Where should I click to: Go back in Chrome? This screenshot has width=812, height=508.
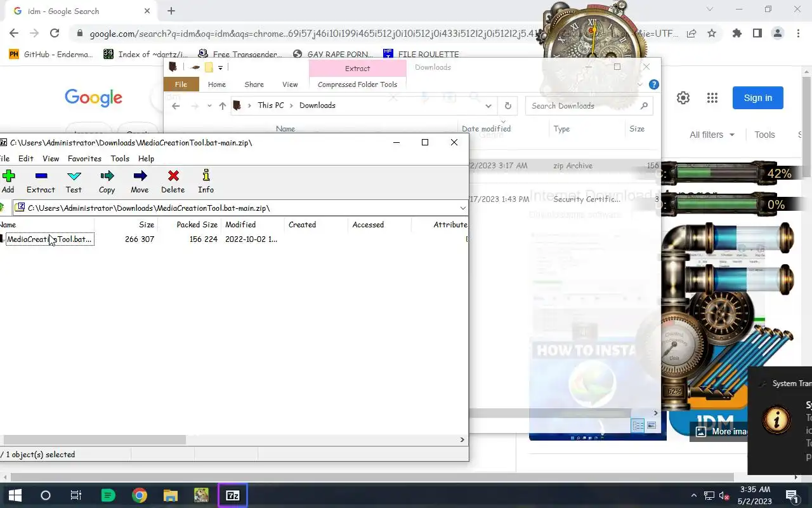pos(14,33)
